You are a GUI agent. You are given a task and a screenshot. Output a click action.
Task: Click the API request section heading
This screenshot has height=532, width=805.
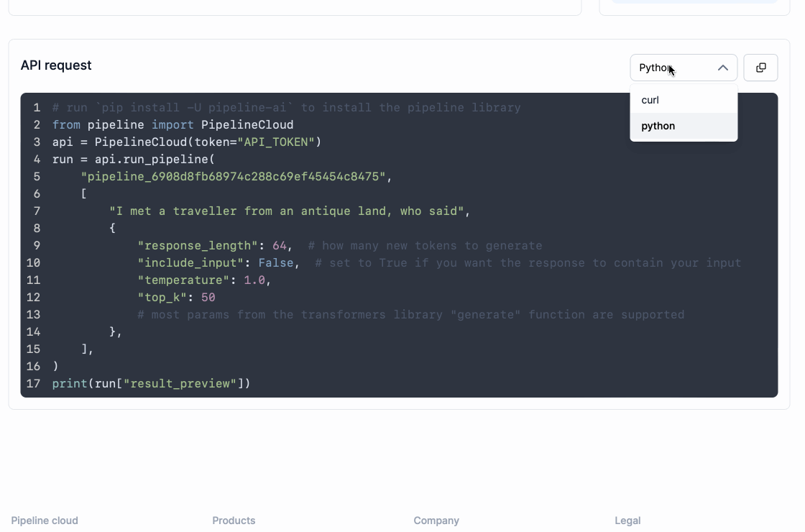[56, 65]
